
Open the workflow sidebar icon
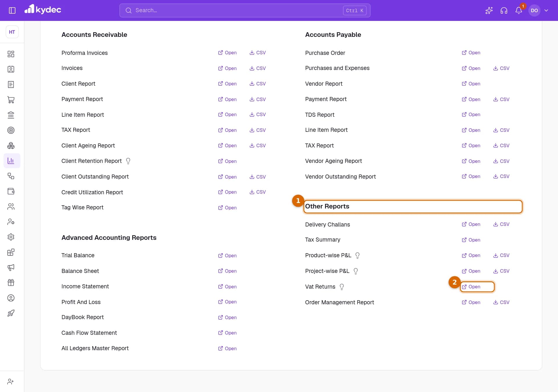tap(11, 176)
